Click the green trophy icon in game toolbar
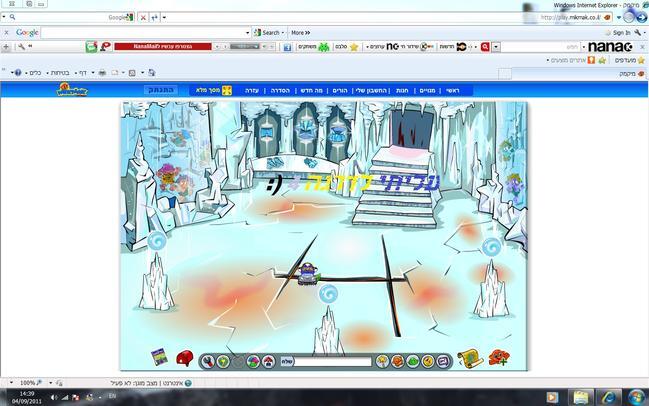The height and width of the screenshot is (406, 649). pyautogui.click(x=223, y=362)
